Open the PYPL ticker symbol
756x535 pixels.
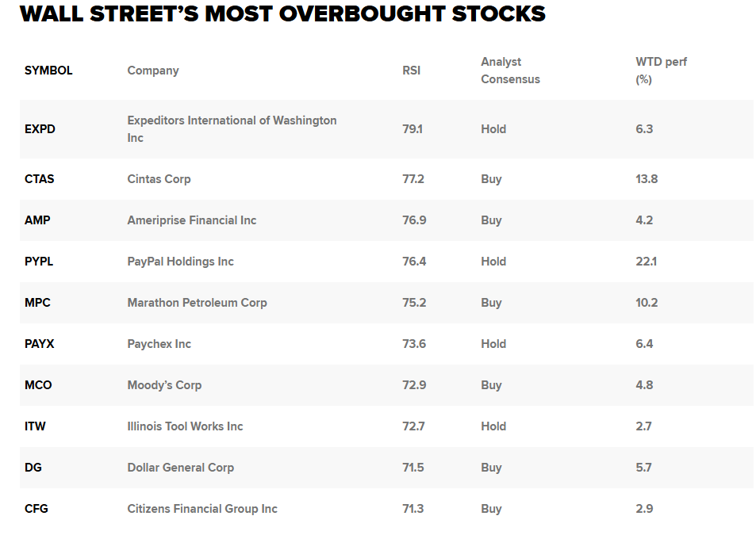39,262
